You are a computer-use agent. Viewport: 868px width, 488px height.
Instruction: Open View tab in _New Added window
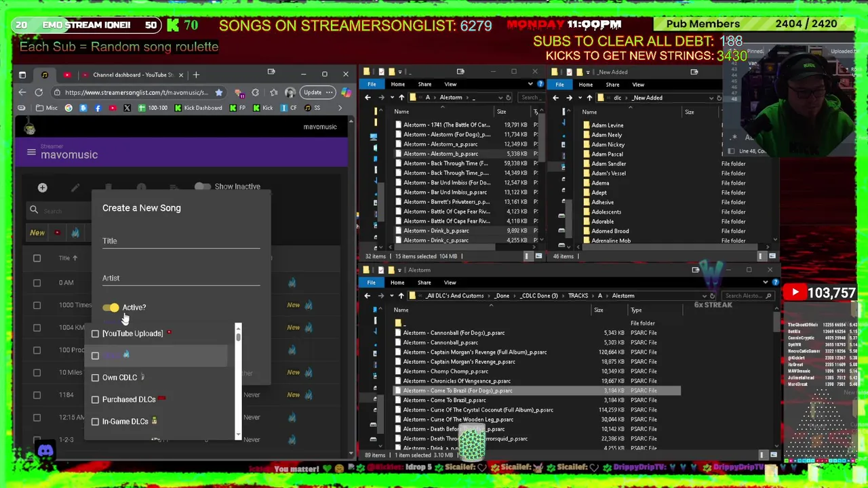[638, 85]
